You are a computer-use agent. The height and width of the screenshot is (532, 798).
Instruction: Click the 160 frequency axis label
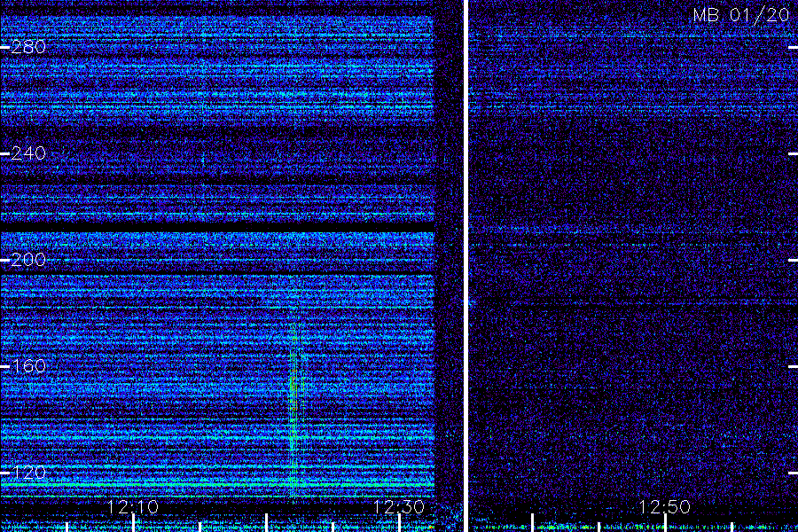click(x=28, y=366)
